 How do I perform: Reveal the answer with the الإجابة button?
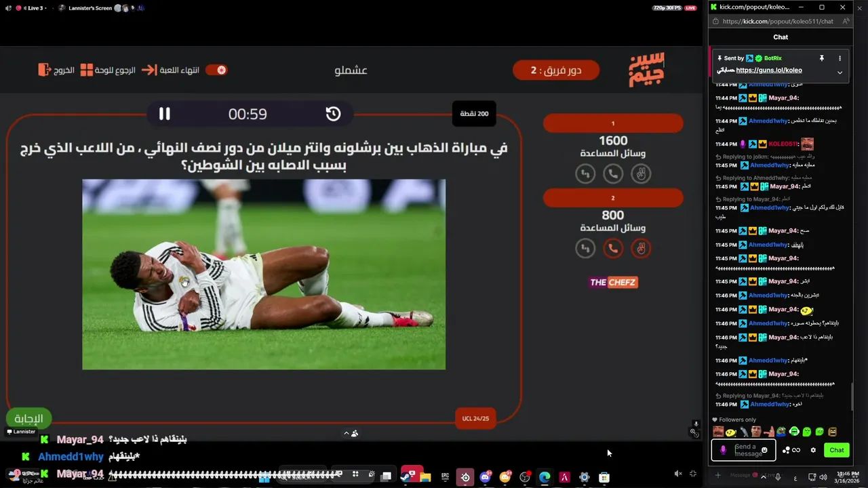tap(28, 419)
